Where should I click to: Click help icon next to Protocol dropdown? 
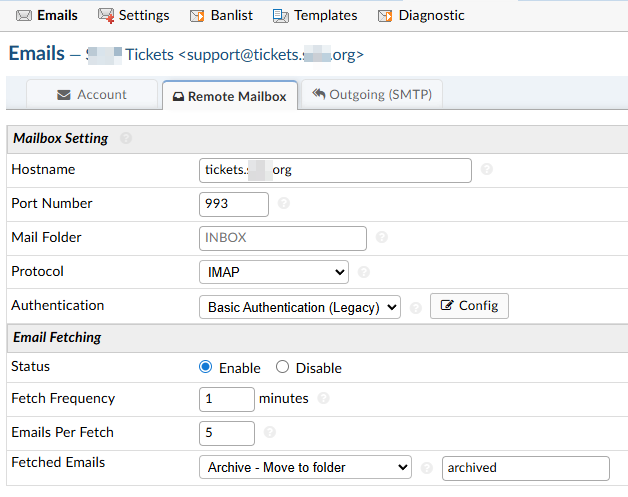(x=364, y=272)
